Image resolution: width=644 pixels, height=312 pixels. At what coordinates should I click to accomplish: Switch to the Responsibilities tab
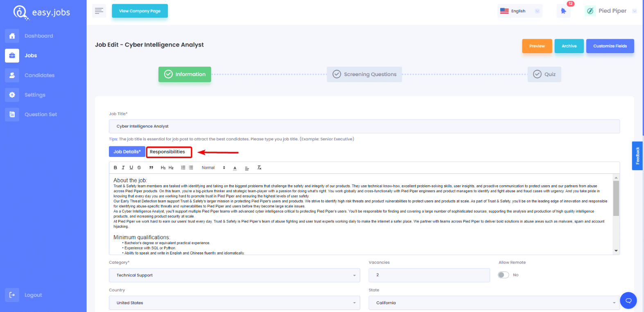click(x=167, y=152)
